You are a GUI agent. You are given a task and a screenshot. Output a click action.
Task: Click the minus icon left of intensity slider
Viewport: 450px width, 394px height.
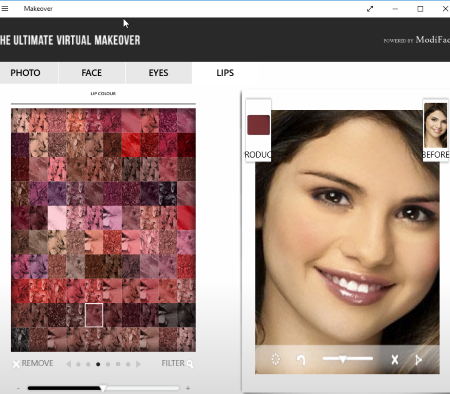18,388
